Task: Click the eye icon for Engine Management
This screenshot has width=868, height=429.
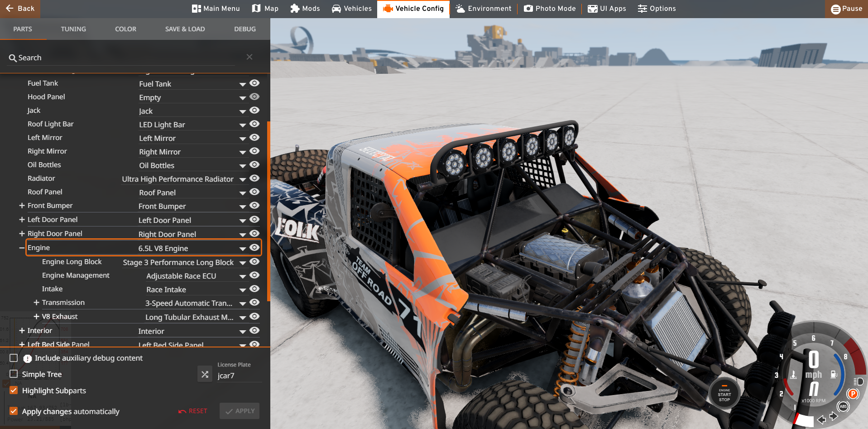Action: click(x=254, y=275)
